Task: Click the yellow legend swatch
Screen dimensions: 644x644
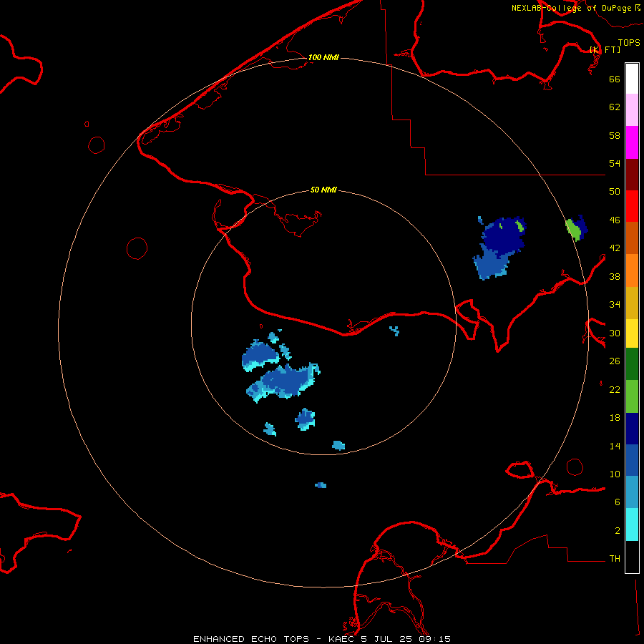Action: 632,333
